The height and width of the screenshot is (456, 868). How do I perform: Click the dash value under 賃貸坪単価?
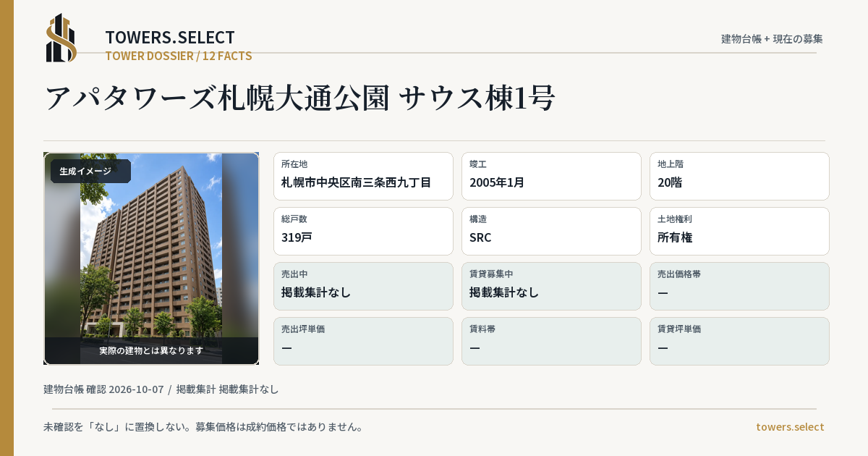[663, 347]
